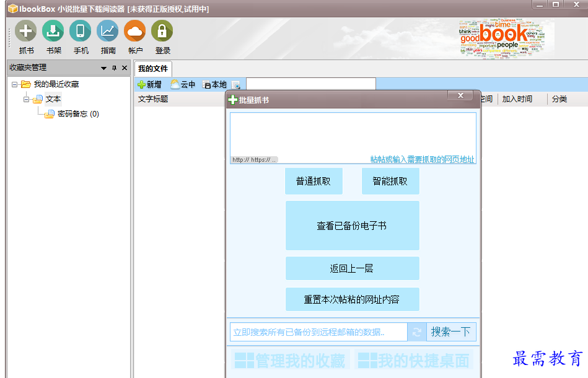Image resolution: width=588 pixels, height=378 pixels.
Task: Click the 抓书 plus icon in toolbar
Action: pyautogui.click(x=26, y=31)
